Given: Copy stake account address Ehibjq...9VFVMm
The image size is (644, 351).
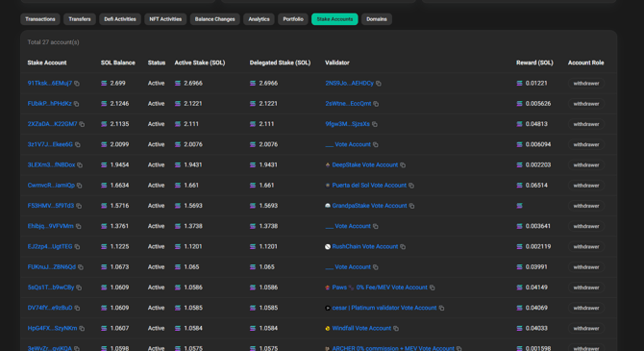Looking at the screenshot, I should point(79,226).
